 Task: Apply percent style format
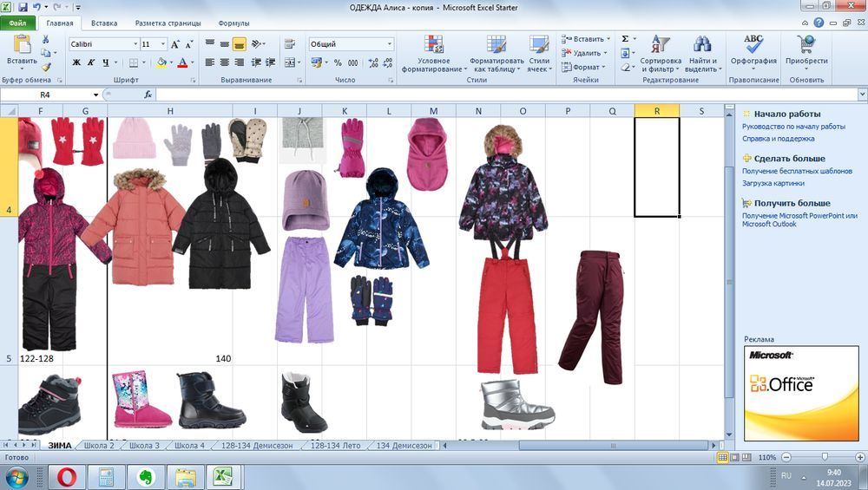point(338,63)
